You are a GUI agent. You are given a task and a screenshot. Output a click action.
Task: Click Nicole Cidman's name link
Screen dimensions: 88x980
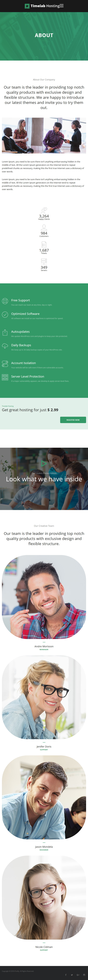(44, 947)
